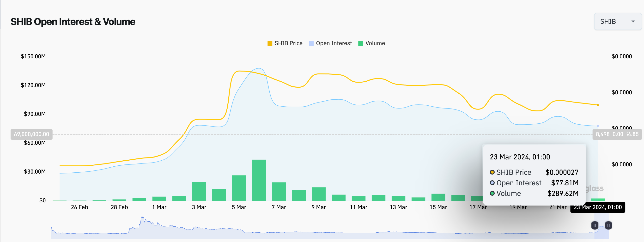Click the Open Interest dot in tooltip

492,183
